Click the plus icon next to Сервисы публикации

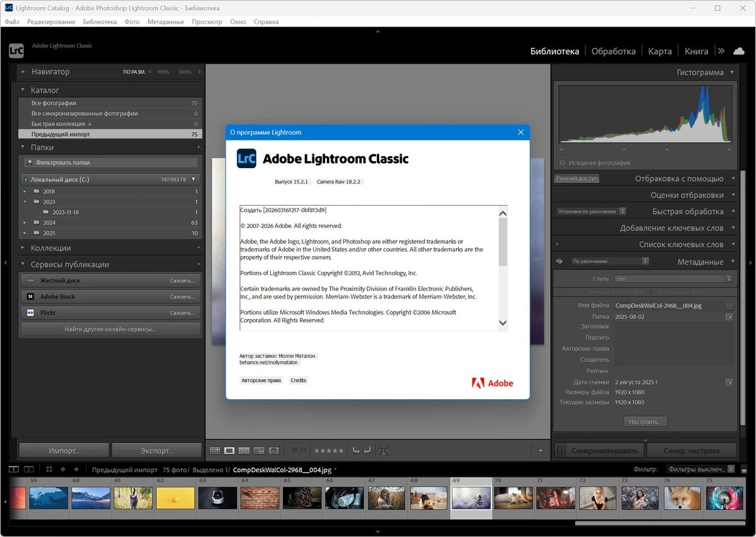(198, 264)
